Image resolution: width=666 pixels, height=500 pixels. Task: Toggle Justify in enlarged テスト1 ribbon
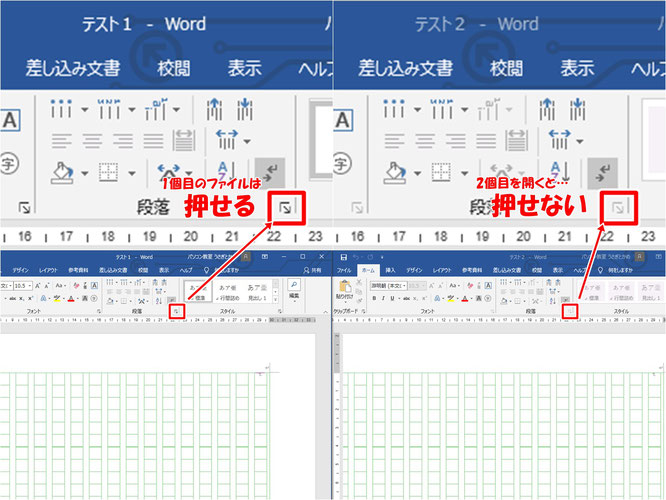[153, 141]
